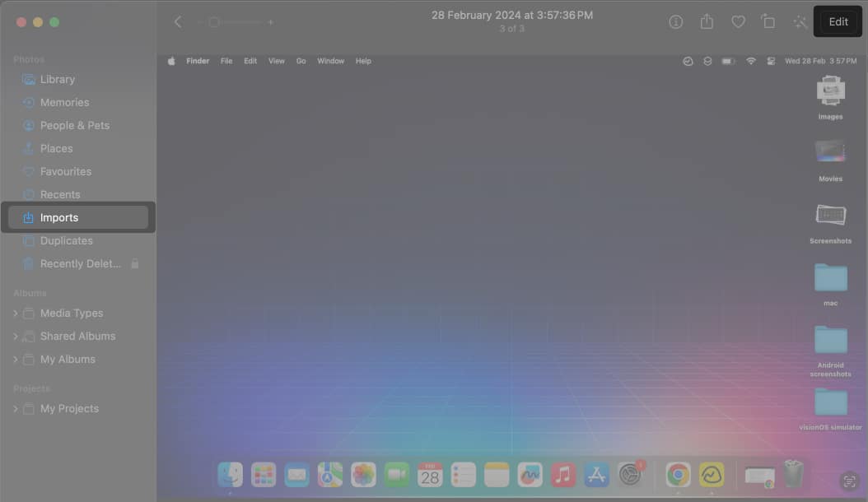Click Finder icon in the Dock

tap(231, 475)
